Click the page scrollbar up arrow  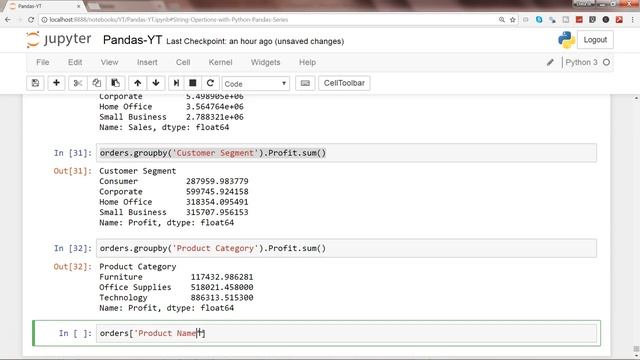pyautogui.click(x=636, y=98)
